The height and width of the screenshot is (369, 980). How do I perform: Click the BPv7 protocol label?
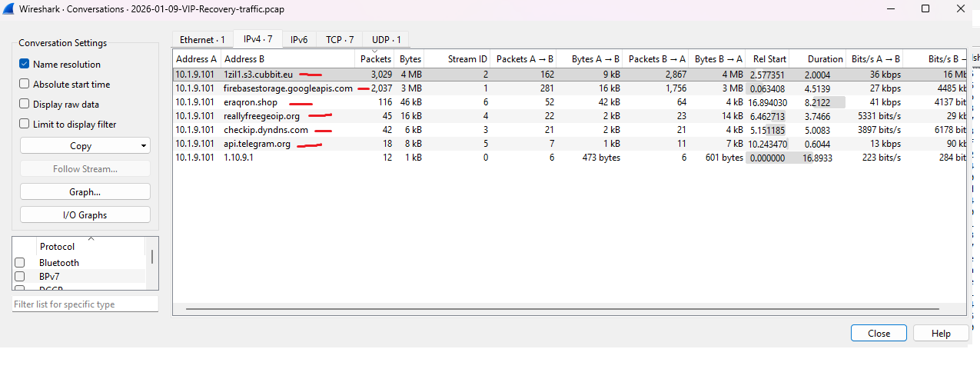click(x=49, y=276)
